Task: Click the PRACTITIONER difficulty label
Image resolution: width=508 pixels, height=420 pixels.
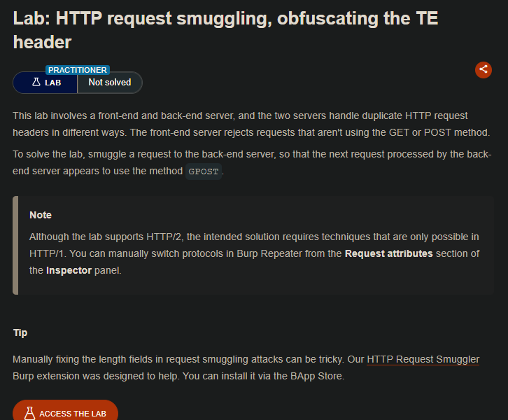Action: [x=78, y=70]
